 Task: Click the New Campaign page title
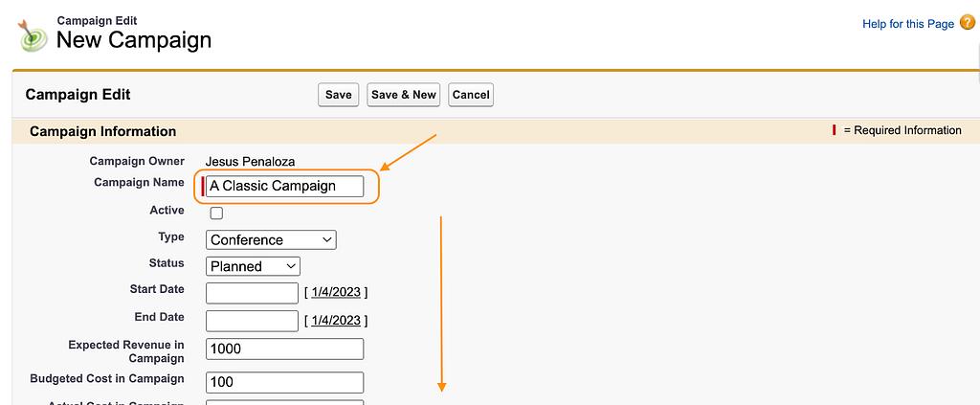coord(134,40)
